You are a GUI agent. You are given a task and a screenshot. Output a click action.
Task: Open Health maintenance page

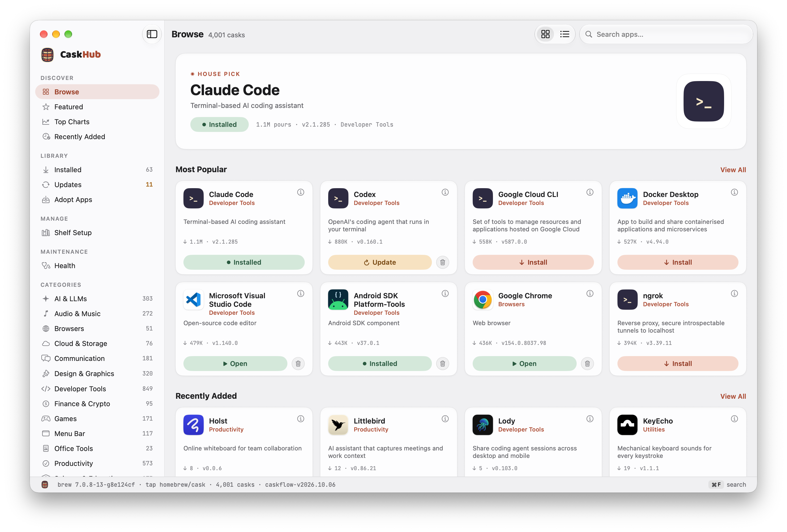pos(97,266)
